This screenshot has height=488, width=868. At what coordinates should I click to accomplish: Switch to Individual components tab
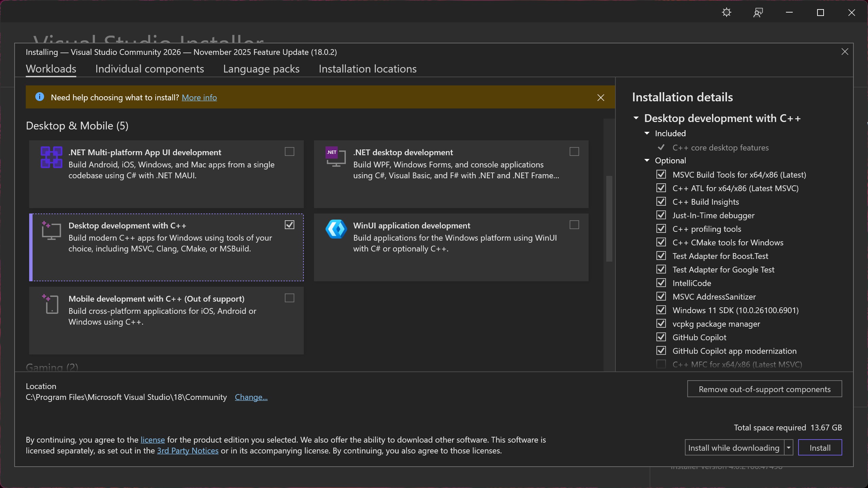tap(150, 69)
